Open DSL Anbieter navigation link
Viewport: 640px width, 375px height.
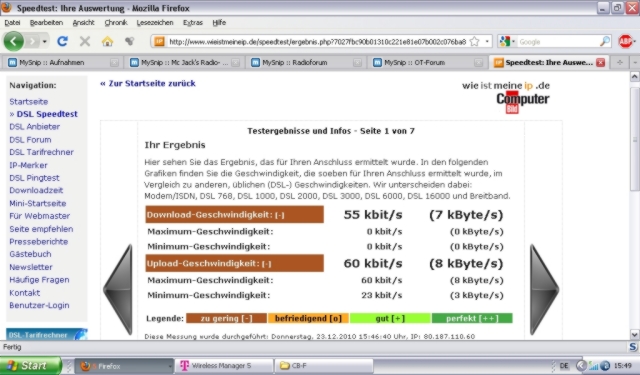pyautogui.click(x=34, y=126)
